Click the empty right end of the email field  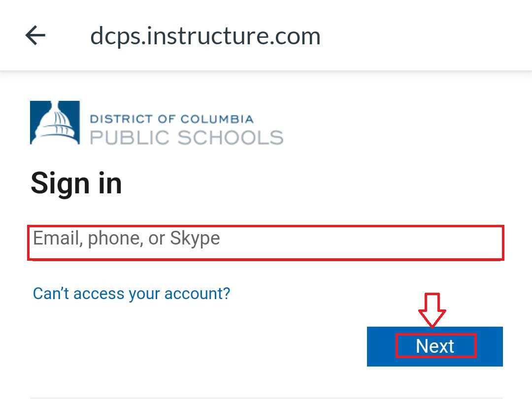(x=443, y=243)
